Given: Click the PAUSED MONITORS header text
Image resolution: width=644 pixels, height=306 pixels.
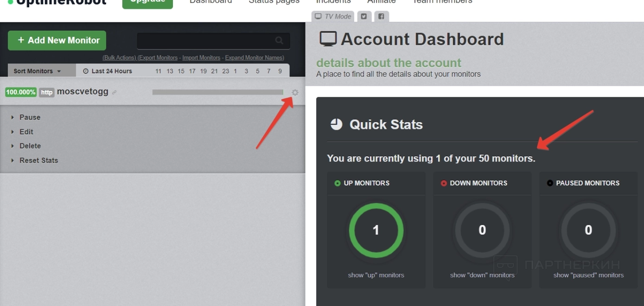Looking at the screenshot, I should pos(588,183).
